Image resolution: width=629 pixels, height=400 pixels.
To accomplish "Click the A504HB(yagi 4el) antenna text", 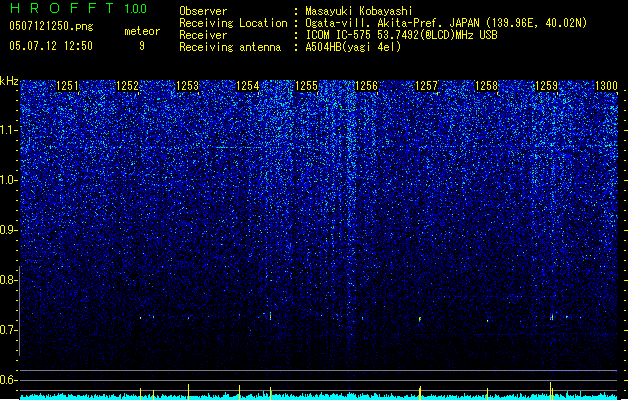I will [x=353, y=47].
